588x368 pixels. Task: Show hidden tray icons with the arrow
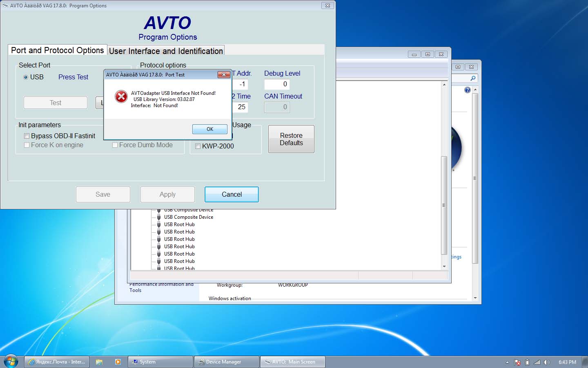pos(507,362)
